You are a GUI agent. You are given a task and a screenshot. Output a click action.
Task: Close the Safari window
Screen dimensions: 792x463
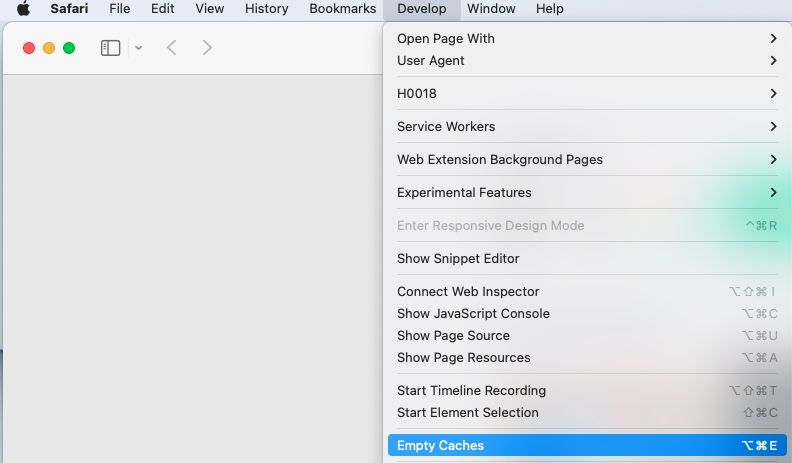[29, 48]
